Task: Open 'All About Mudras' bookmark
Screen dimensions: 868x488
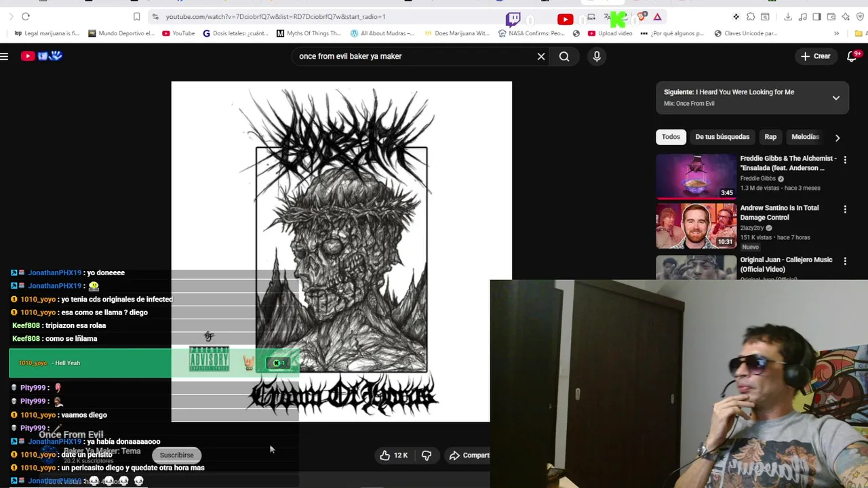Action: (x=383, y=33)
